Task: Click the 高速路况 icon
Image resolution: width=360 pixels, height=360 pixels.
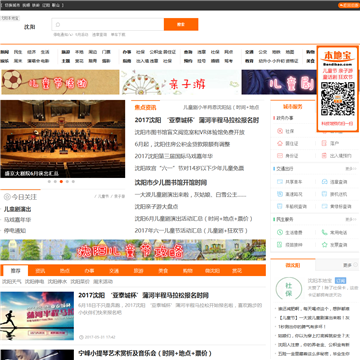Action: [x=280, y=194]
